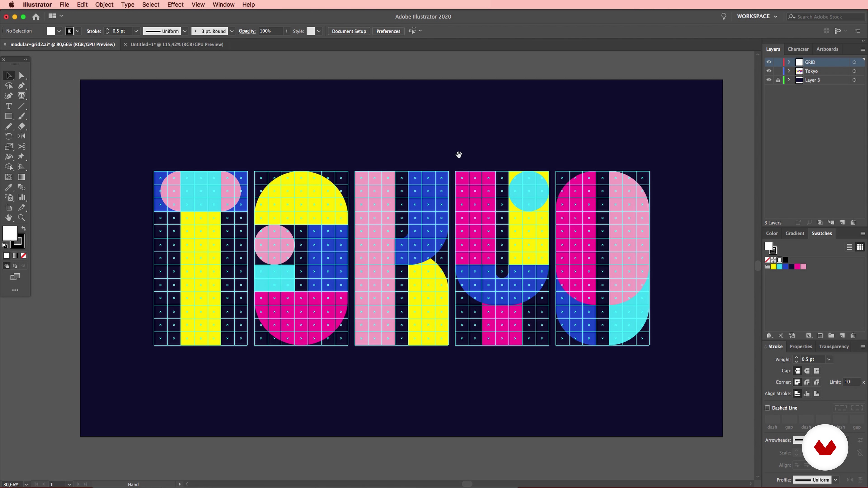The width and height of the screenshot is (868, 488).
Task: Open the Effect menu
Action: (x=175, y=5)
